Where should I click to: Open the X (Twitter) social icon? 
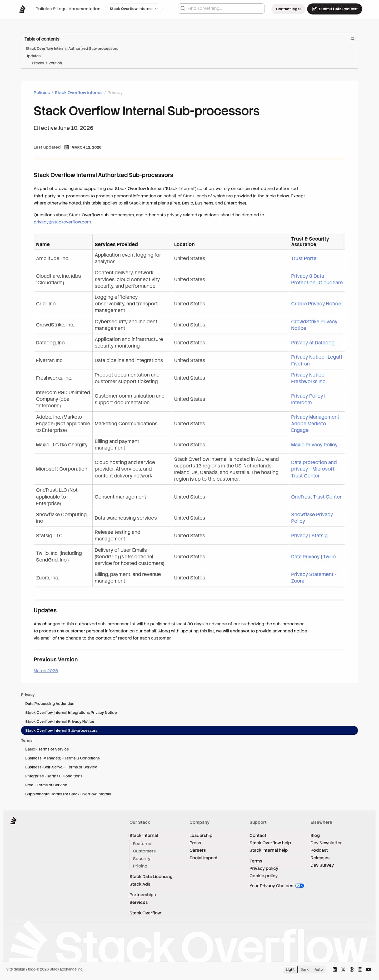(343, 969)
